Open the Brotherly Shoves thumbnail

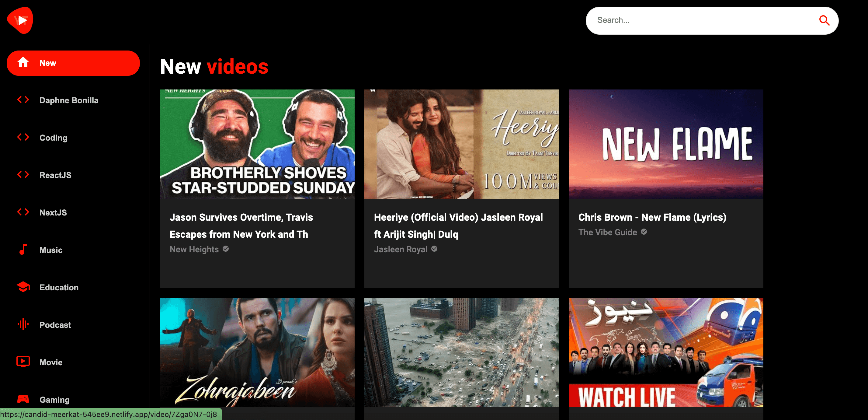pos(257,144)
